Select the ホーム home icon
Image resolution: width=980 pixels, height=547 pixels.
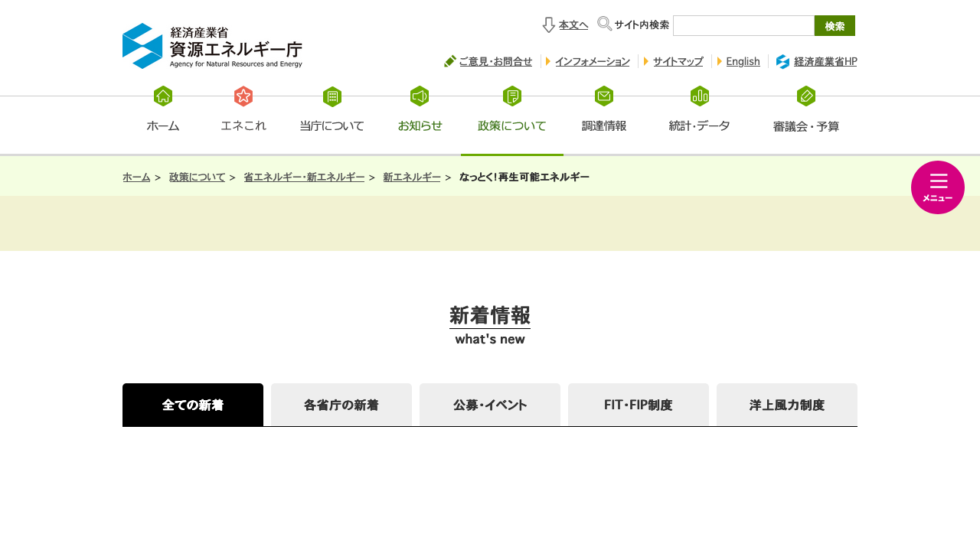162,96
